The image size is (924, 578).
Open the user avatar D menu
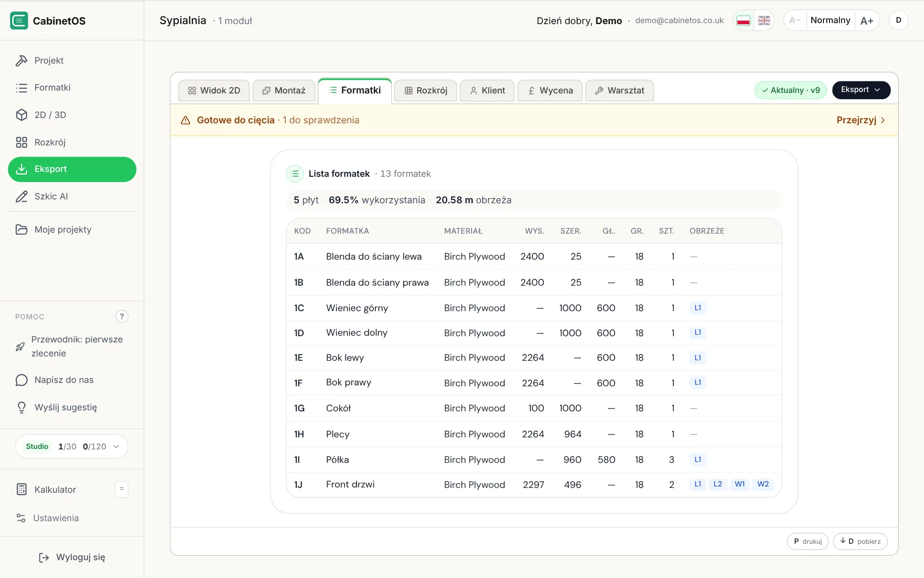pyautogui.click(x=898, y=20)
